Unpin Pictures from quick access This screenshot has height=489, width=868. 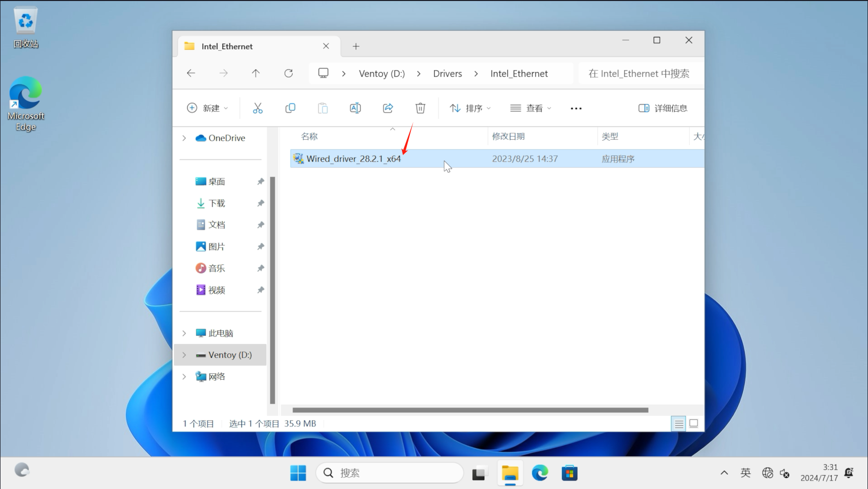tap(260, 246)
